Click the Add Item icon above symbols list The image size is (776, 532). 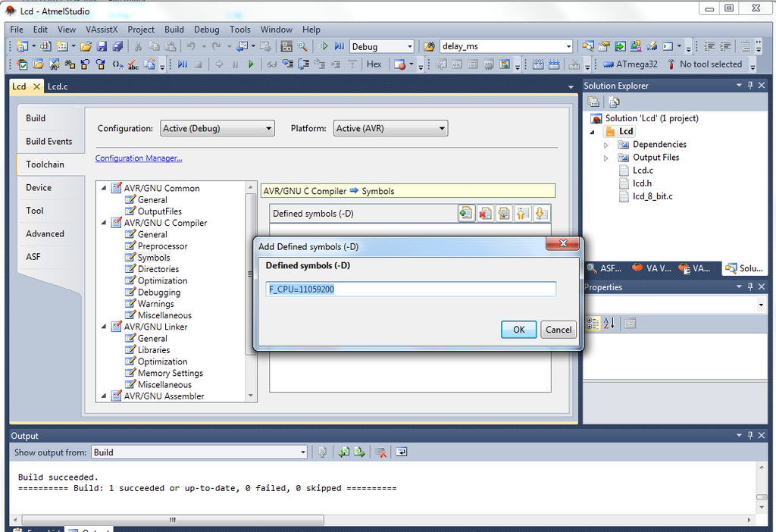466,213
